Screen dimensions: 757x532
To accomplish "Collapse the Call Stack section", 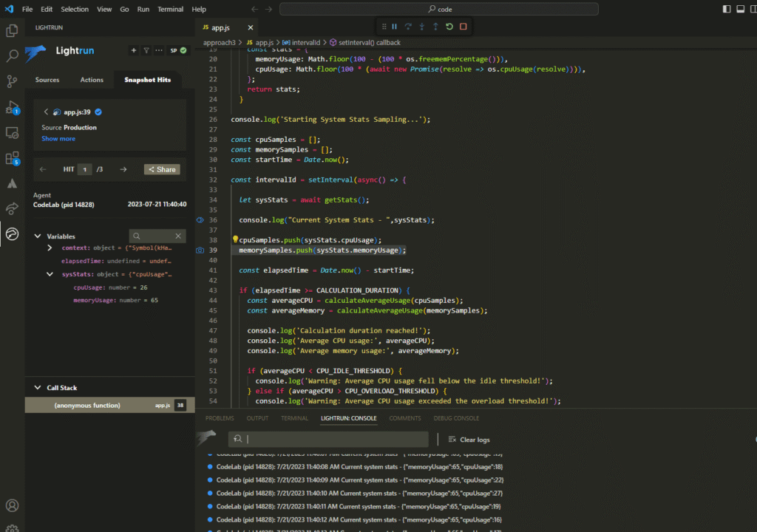I will point(37,387).
